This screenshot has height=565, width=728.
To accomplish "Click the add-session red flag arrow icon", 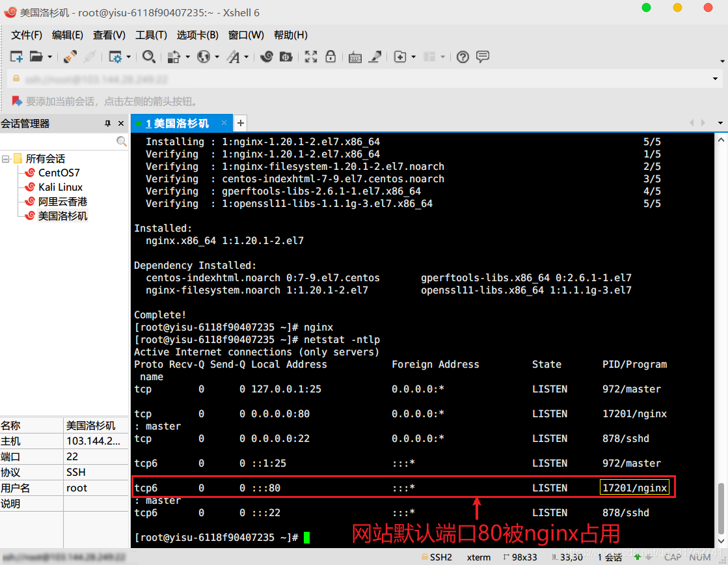I will (x=17, y=101).
